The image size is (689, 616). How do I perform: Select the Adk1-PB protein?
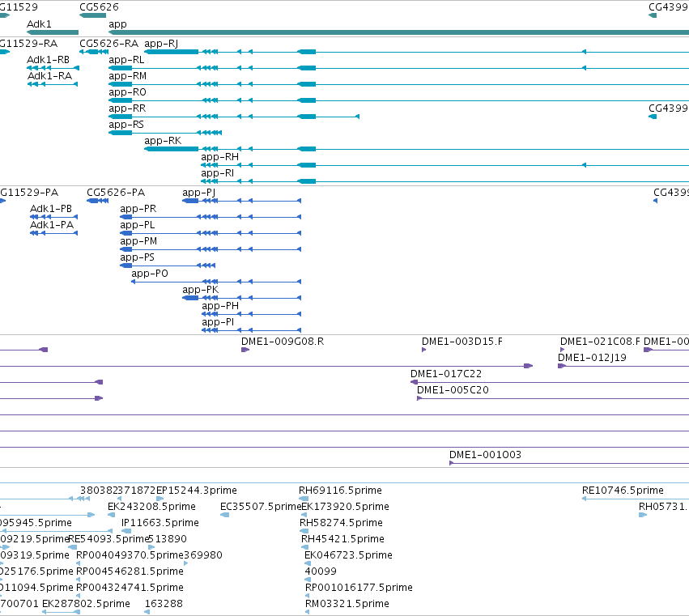53,217
